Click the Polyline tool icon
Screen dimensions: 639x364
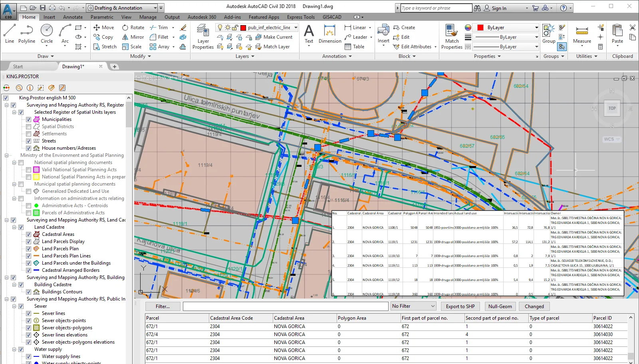27,33
